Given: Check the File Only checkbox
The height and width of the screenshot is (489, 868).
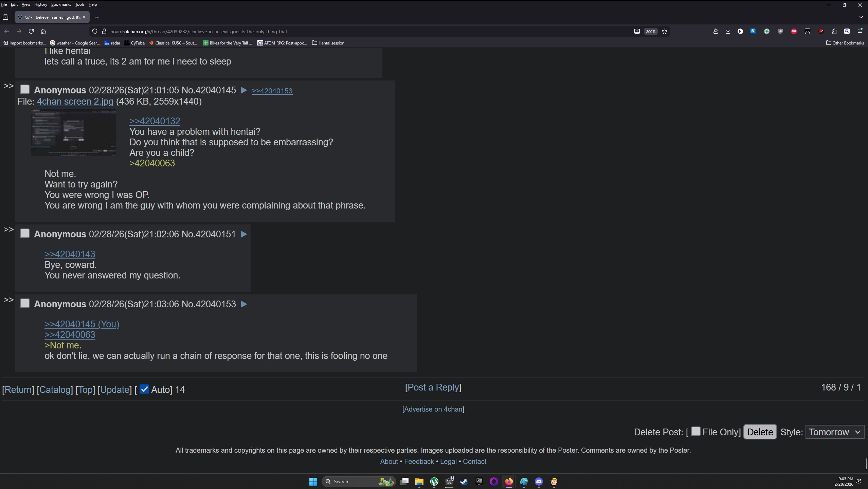Looking at the screenshot, I should [x=695, y=431].
